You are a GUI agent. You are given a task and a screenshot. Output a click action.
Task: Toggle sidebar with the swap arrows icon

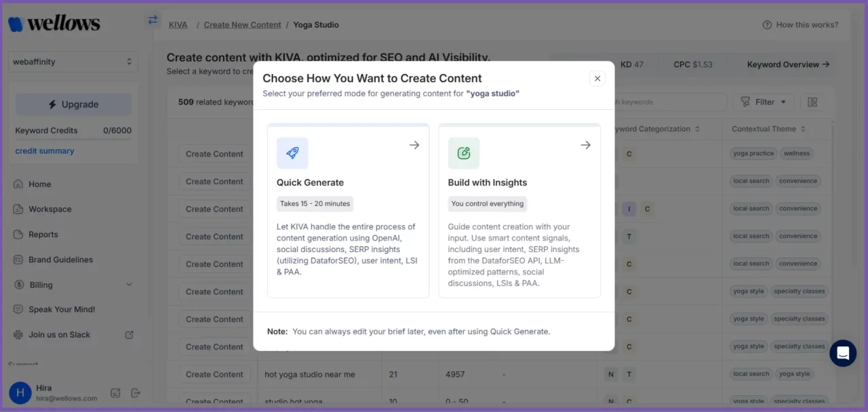tap(153, 20)
